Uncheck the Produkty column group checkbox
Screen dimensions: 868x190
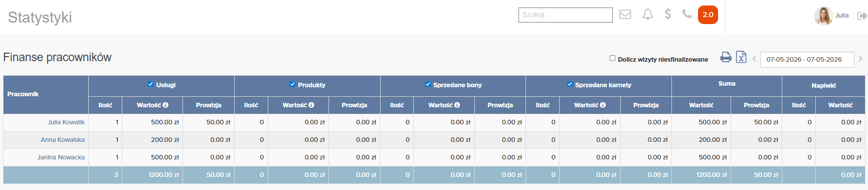pyautogui.click(x=292, y=84)
